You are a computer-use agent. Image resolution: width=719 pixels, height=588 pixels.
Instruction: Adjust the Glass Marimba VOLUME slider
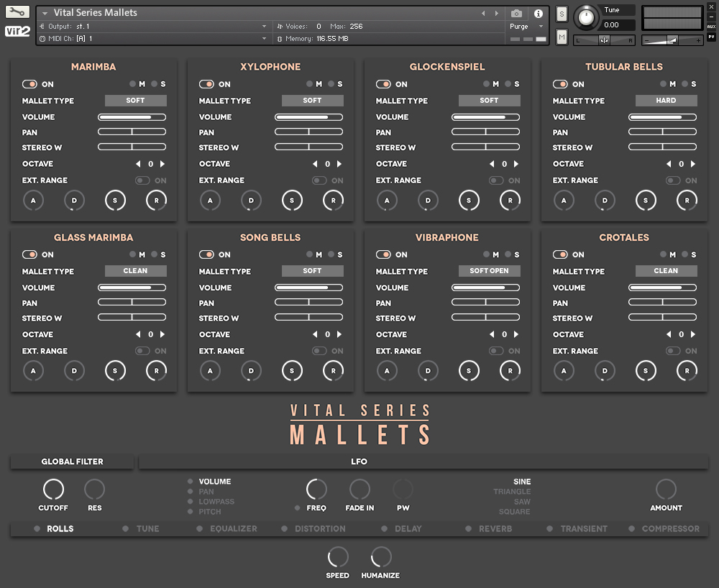[x=132, y=288]
